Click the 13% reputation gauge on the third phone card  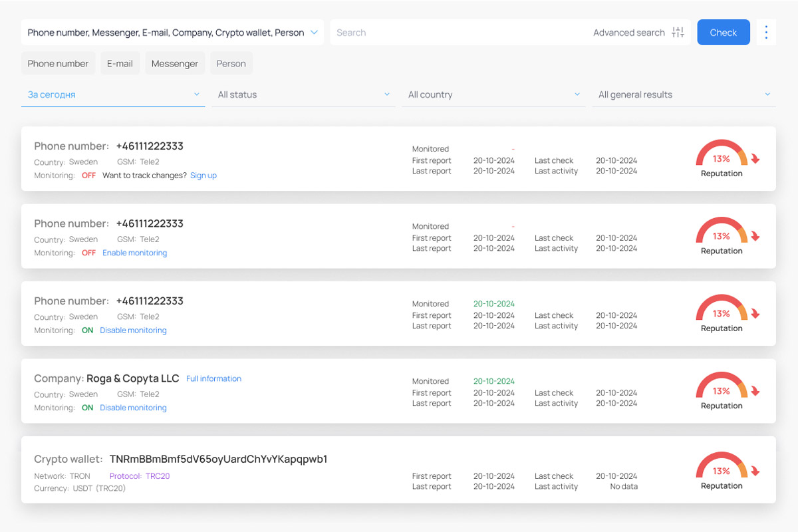[722, 310]
